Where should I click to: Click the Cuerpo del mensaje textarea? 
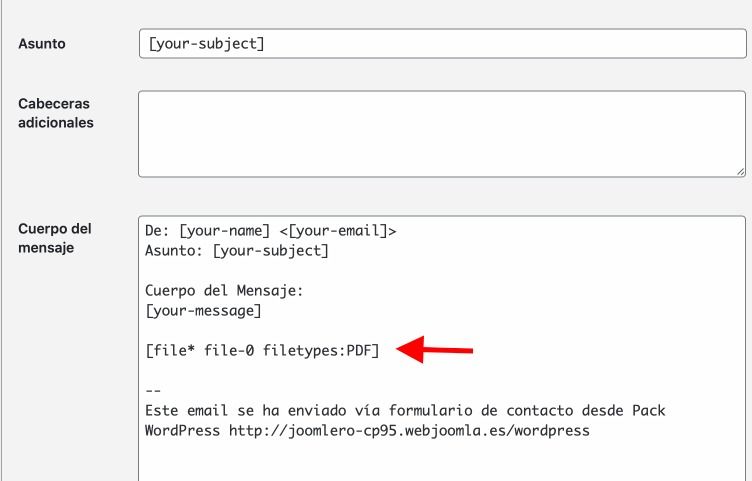click(x=442, y=349)
